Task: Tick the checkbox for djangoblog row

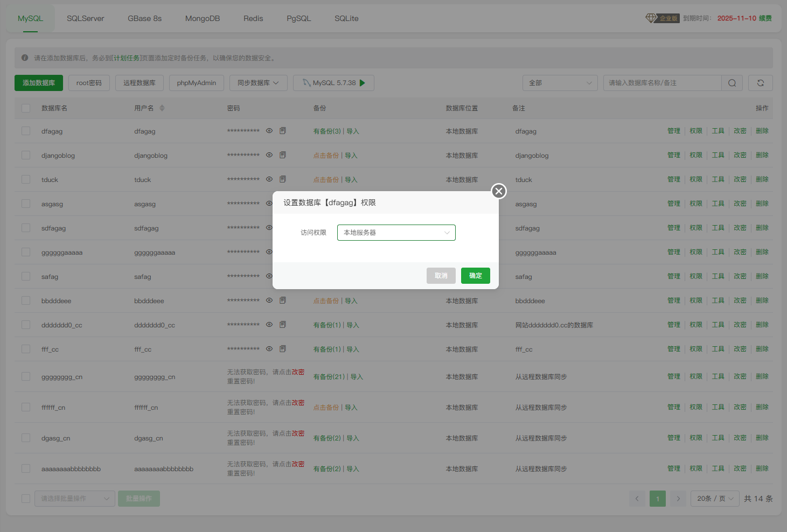Action: click(x=26, y=155)
